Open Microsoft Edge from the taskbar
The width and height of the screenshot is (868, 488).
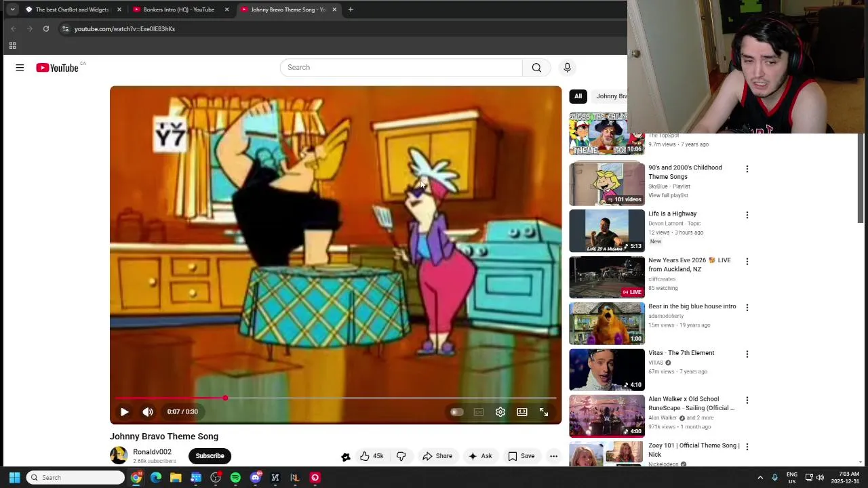[x=156, y=478]
